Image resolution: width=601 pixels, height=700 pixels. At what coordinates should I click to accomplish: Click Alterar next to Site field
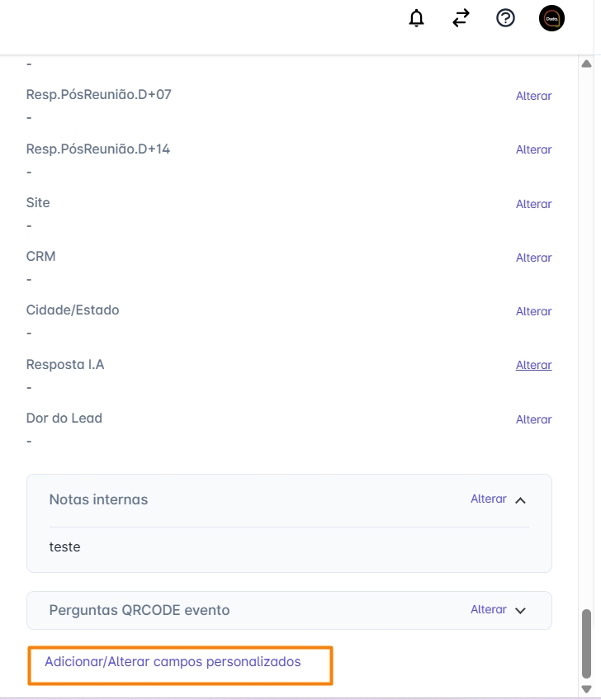pyautogui.click(x=533, y=204)
